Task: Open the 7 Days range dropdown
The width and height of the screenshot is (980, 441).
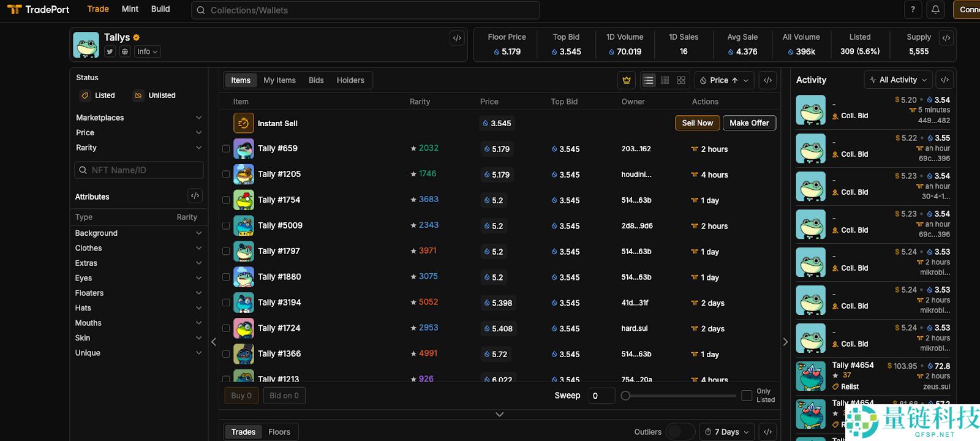Action: 727,432
